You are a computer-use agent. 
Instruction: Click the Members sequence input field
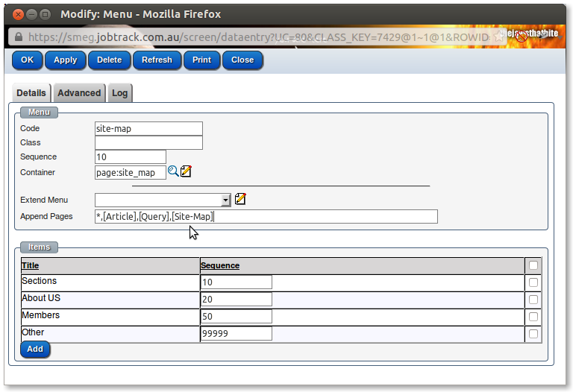236,317
